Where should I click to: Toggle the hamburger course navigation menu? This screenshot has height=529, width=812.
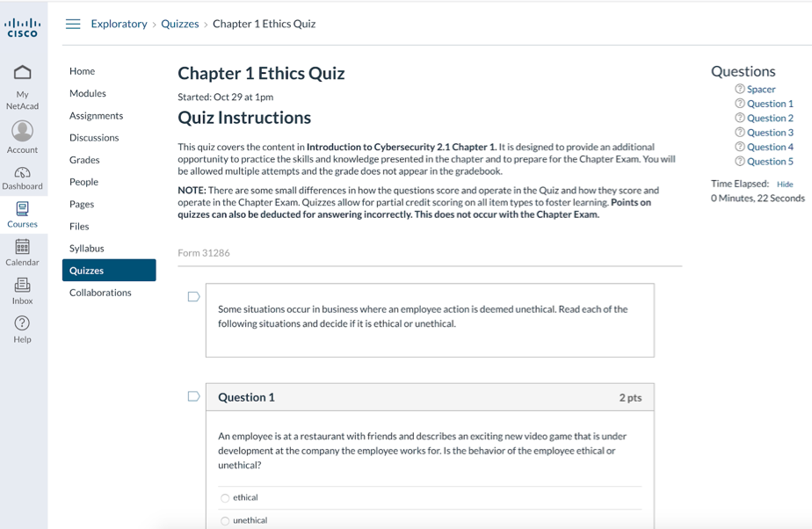click(x=73, y=24)
